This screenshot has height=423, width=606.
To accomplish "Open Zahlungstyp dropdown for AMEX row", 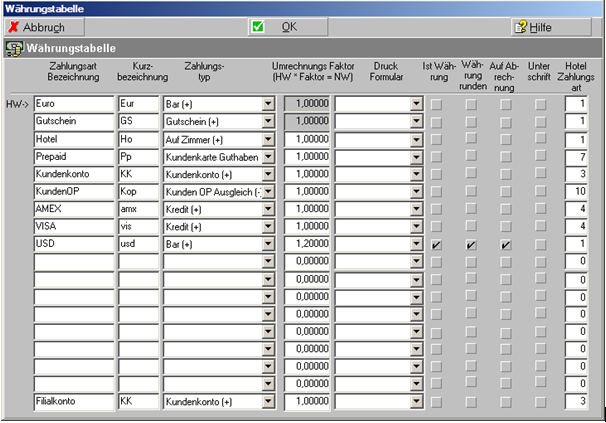I will click(268, 209).
